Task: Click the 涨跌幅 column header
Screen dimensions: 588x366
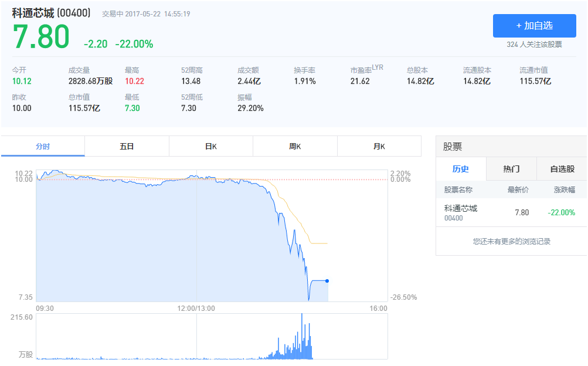Action: (x=564, y=190)
